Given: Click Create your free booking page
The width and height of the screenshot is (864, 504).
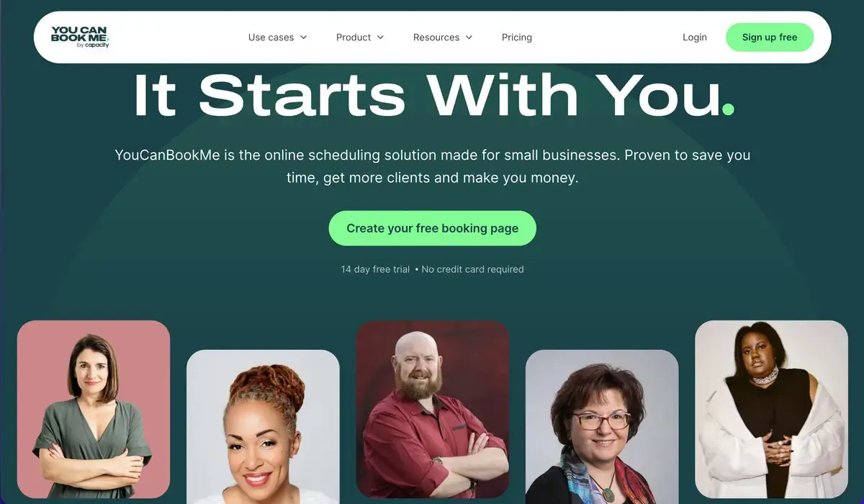Looking at the screenshot, I should 433,228.
